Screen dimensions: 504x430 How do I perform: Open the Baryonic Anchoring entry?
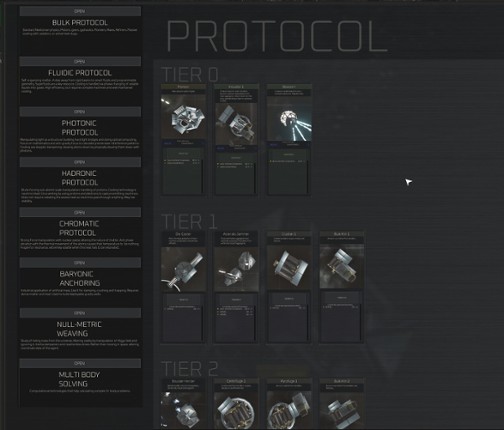tap(80, 263)
